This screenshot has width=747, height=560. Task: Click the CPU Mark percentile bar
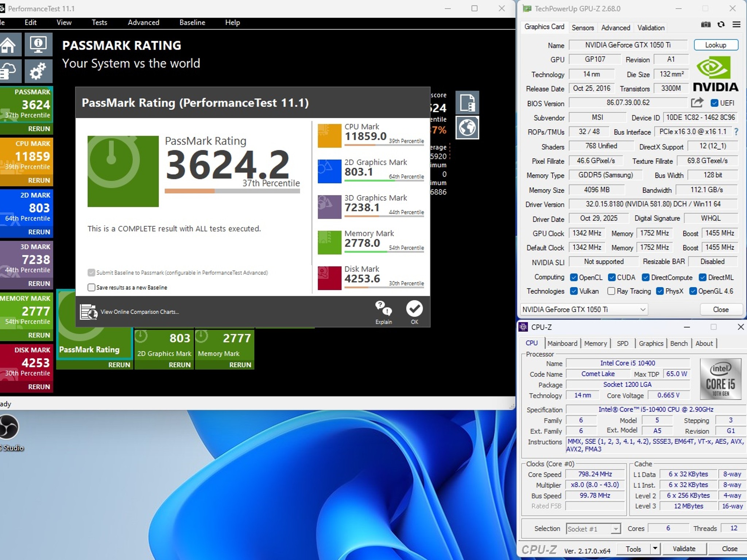point(384,145)
